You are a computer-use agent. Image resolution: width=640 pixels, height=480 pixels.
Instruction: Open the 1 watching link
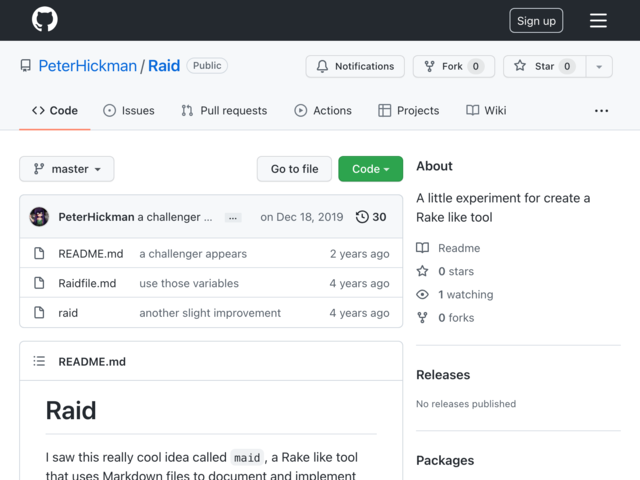466,295
